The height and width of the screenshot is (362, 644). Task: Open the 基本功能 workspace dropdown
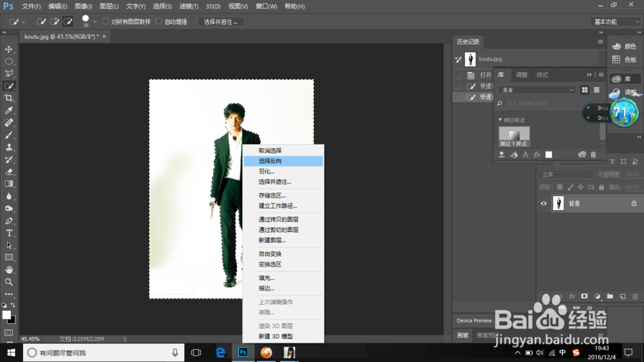click(x=616, y=21)
